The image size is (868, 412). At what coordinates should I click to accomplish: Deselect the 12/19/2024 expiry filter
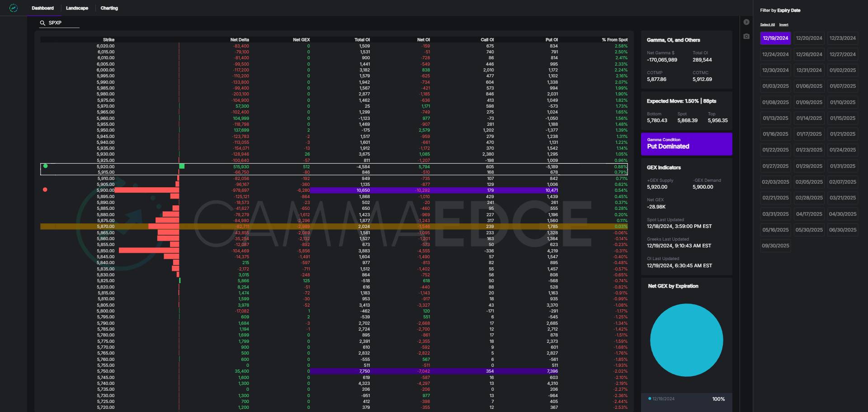coord(775,38)
